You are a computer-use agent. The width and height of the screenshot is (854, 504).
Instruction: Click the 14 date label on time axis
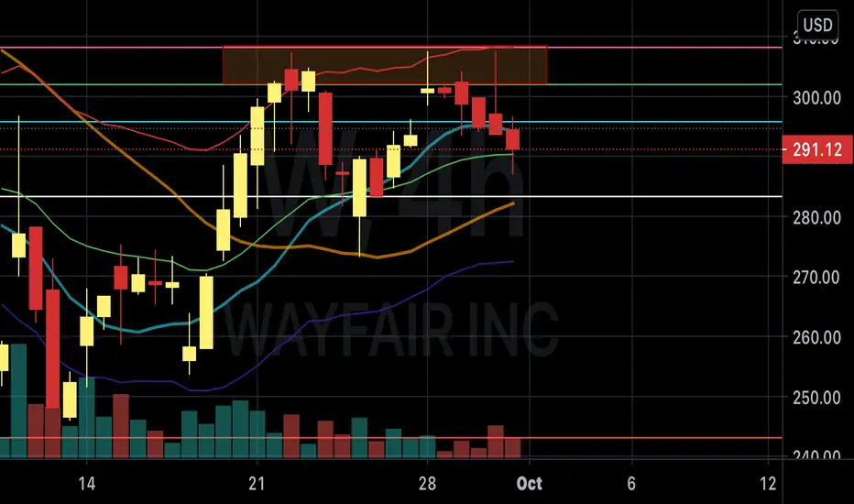click(x=87, y=483)
